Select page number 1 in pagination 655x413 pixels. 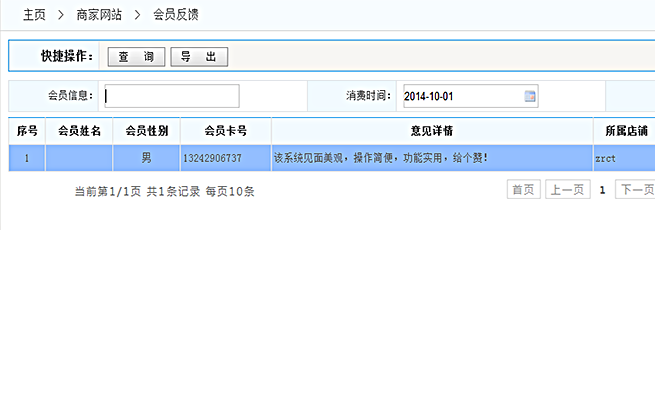pyautogui.click(x=602, y=189)
